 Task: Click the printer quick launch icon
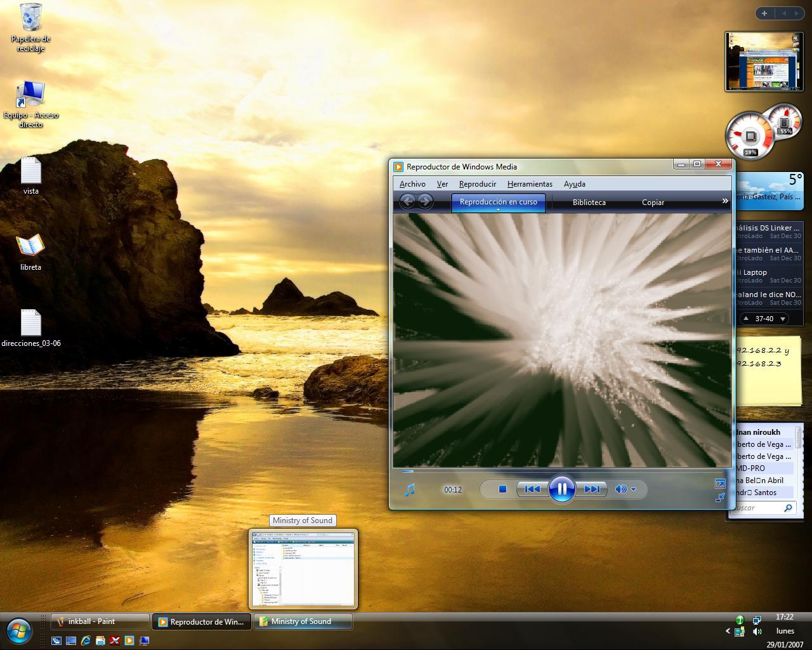pos(100,640)
